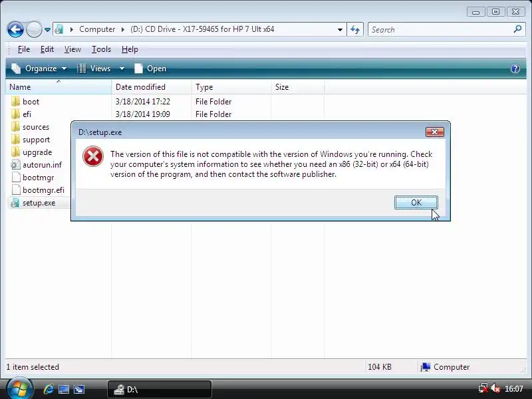Sort by Size column header
The image size is (532, 399).
(297, 87)
